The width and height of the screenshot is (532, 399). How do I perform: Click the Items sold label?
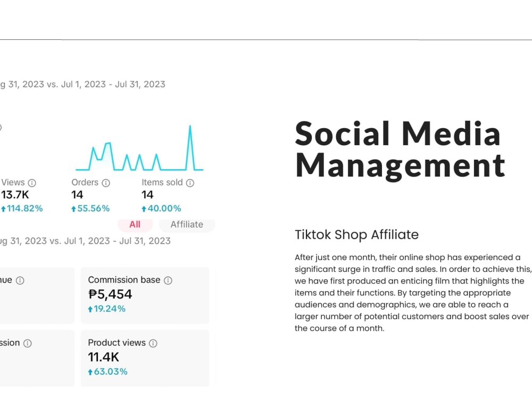(x=162, y=182)
